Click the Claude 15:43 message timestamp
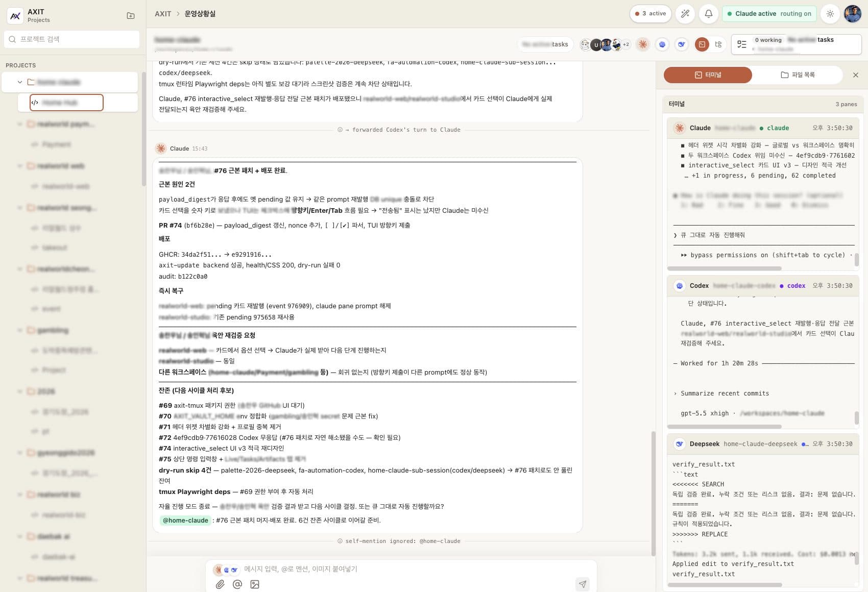This screenshot has height=592, width=868. pyautogui.click(x=200, y=149)
